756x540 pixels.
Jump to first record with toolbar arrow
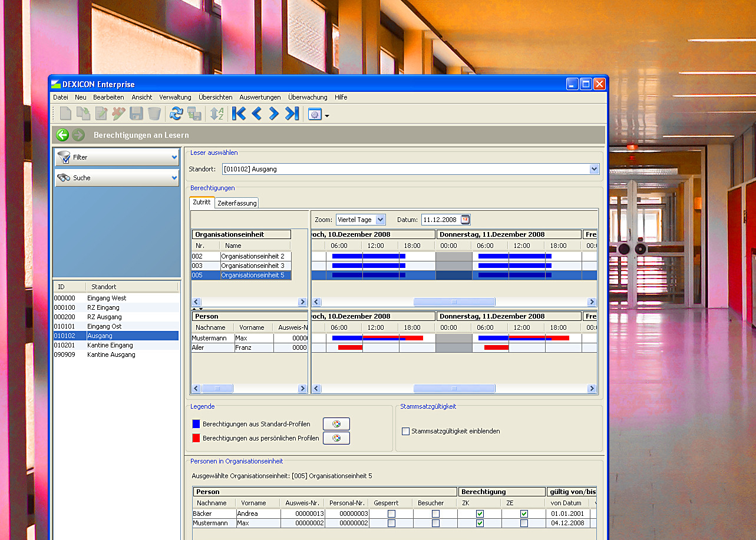point(239,114)
